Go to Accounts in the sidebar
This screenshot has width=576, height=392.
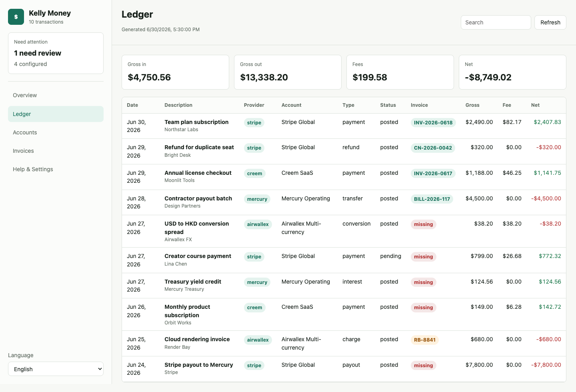pos(56,132)
